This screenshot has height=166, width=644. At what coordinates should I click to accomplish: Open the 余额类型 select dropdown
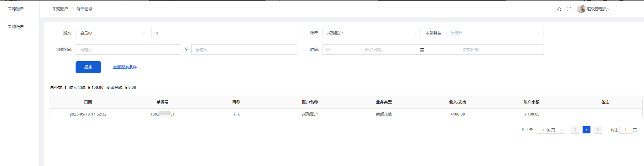click(495, 33)
